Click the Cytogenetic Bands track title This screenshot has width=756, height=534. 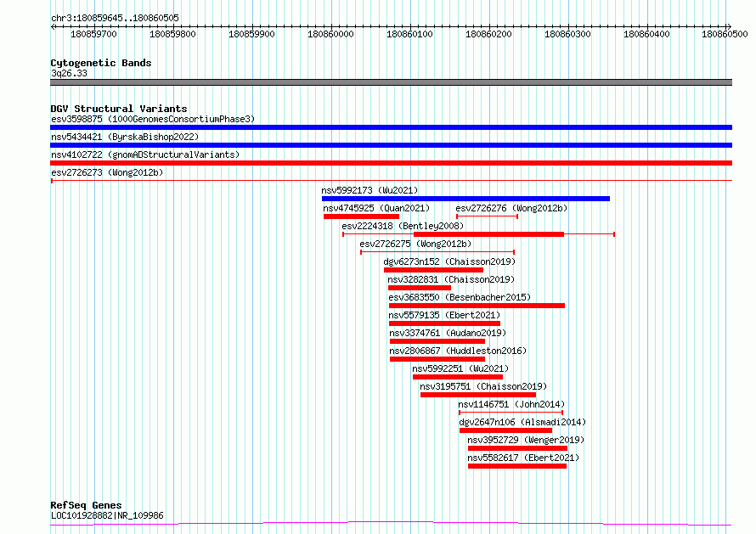tap(101, 63)
